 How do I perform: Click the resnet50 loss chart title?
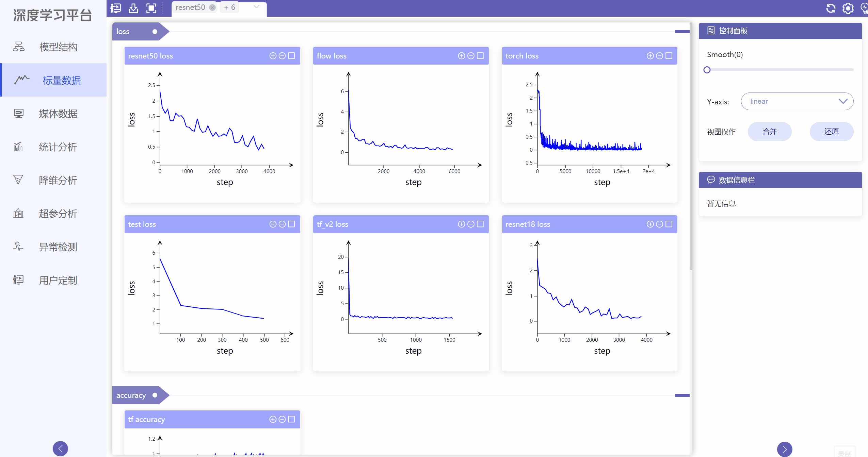pos(150,56)
